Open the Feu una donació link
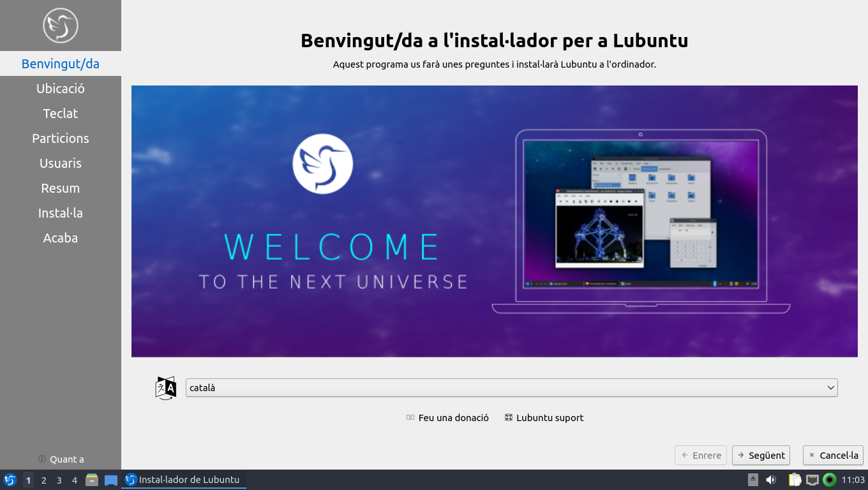The image size is (868, 490). click(x=447, y=418)
